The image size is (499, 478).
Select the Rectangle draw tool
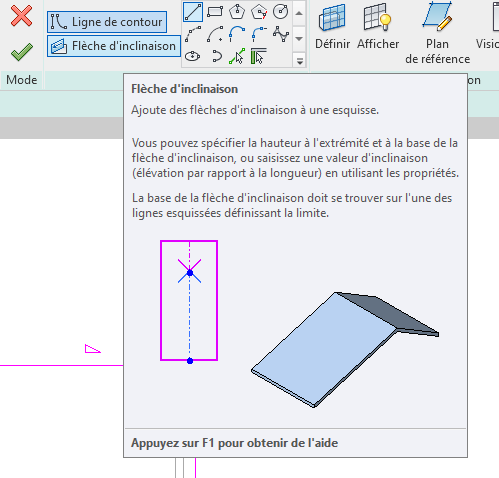coord(215,12)
